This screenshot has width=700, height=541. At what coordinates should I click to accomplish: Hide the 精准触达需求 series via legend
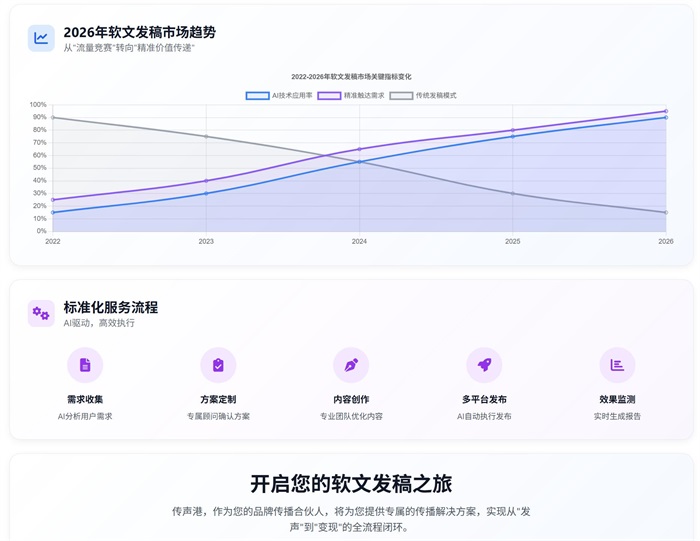pyautogui.click(x=351, y=96)
